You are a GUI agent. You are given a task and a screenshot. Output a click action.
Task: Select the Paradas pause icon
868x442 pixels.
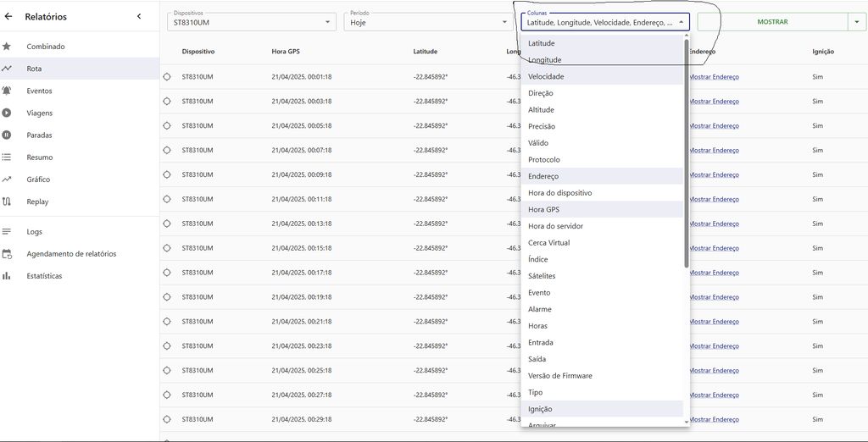point(7,135)
